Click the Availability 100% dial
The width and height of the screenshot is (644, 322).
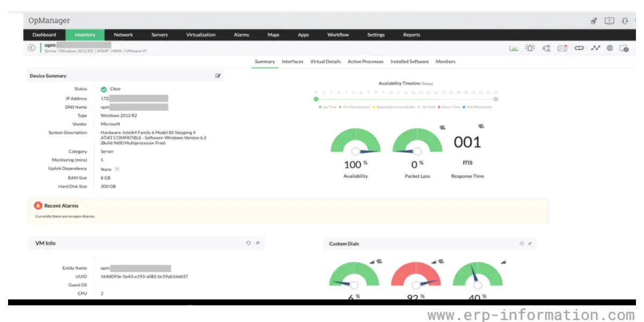tap(355, 141)
